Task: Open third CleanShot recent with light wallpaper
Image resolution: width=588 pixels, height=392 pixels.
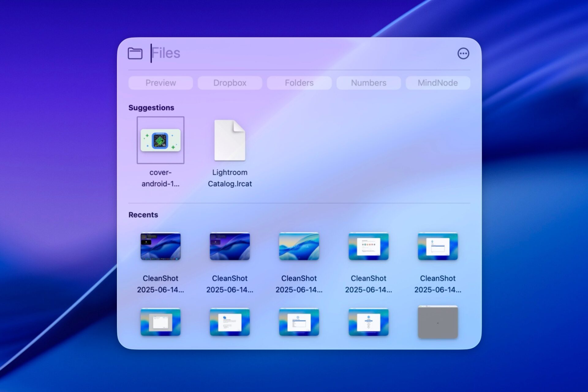Action: (x=299, y=246)
